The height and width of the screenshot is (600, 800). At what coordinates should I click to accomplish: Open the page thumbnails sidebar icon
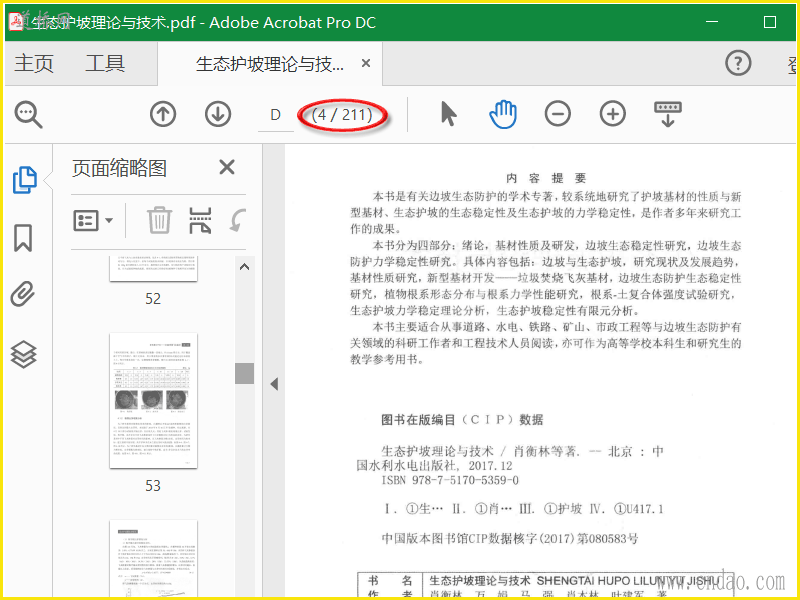pyautogui.click(x=24, y=180)
